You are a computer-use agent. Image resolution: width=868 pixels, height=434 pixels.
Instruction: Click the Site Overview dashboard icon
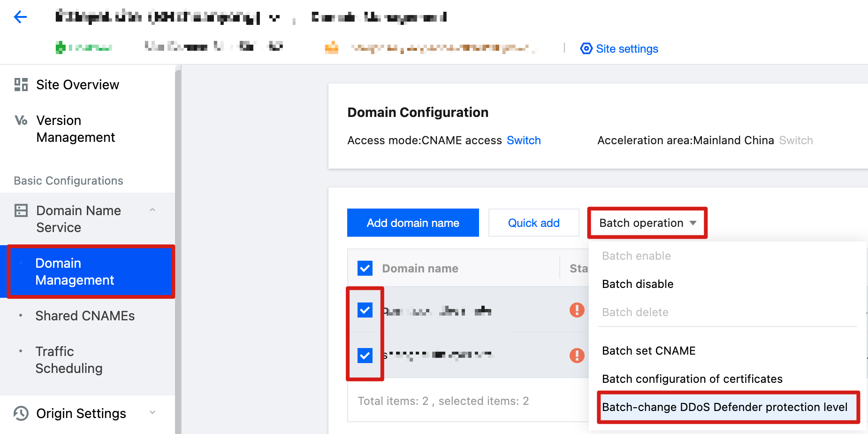click(21, 85)
